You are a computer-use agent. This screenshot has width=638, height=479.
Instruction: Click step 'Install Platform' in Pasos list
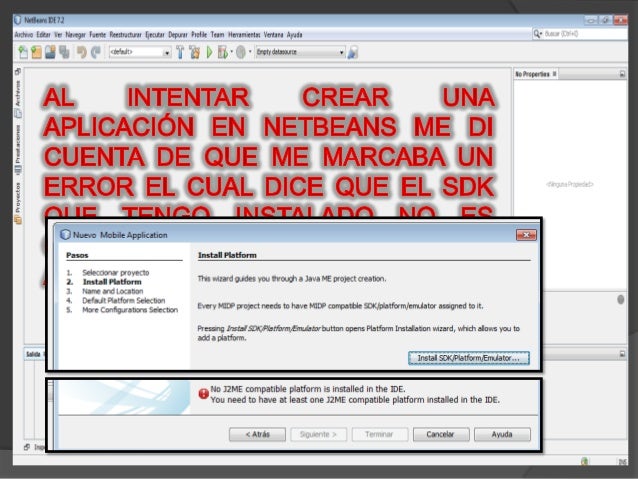point(112,282)
